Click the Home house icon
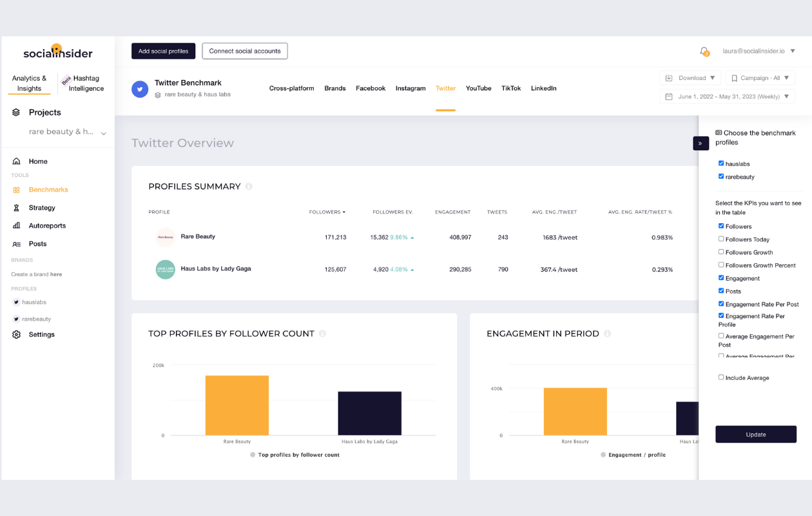The width and height of the screenshot is (812, 516). pyautogui.click(x=16, y=161)
